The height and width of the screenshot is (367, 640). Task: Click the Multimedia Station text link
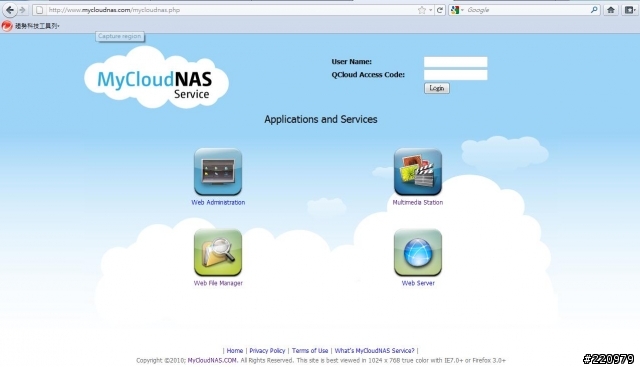coord(418,202)
